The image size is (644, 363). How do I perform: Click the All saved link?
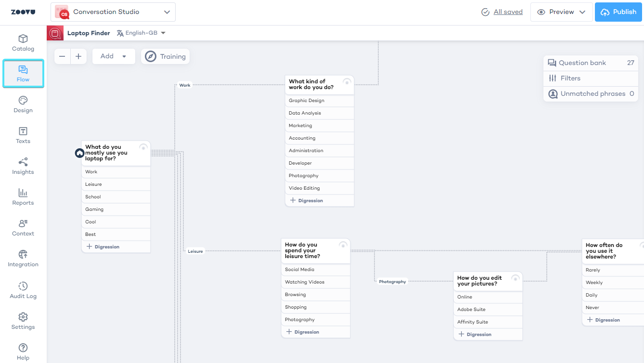tap(508, 12)
